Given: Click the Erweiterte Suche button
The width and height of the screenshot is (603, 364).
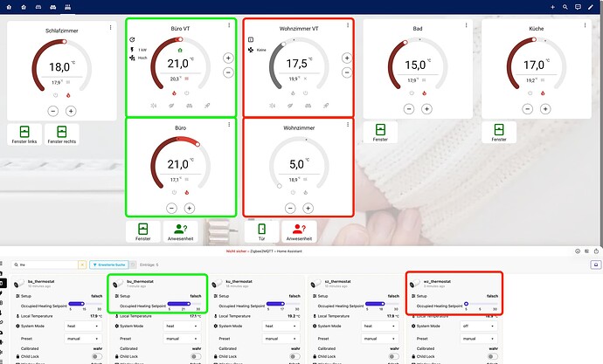Looking at the screenshot, I should point(109,264).
